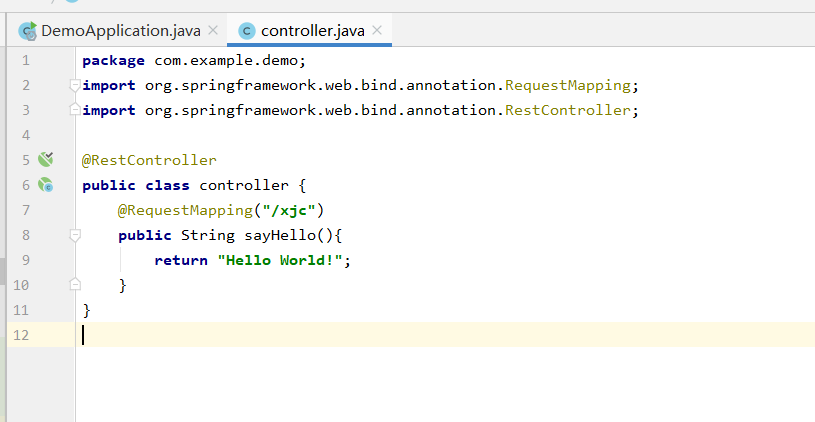
Task: Click the "/xjc" string literal
Action: click(289, 210)
